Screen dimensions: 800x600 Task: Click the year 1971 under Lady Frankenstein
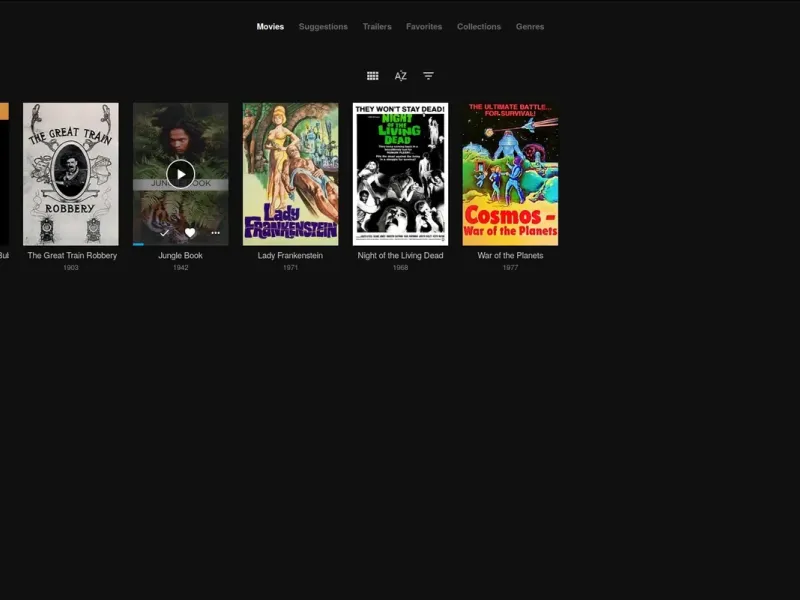click(x=290, y=268)
